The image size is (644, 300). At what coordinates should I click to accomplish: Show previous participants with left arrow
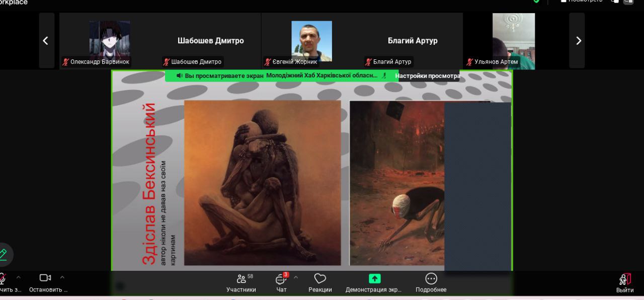coord(46,41)
